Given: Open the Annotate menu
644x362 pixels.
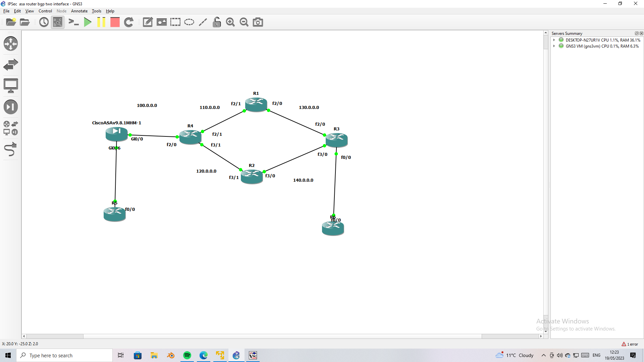Looking at the screenshot, I should coord(79,11).
